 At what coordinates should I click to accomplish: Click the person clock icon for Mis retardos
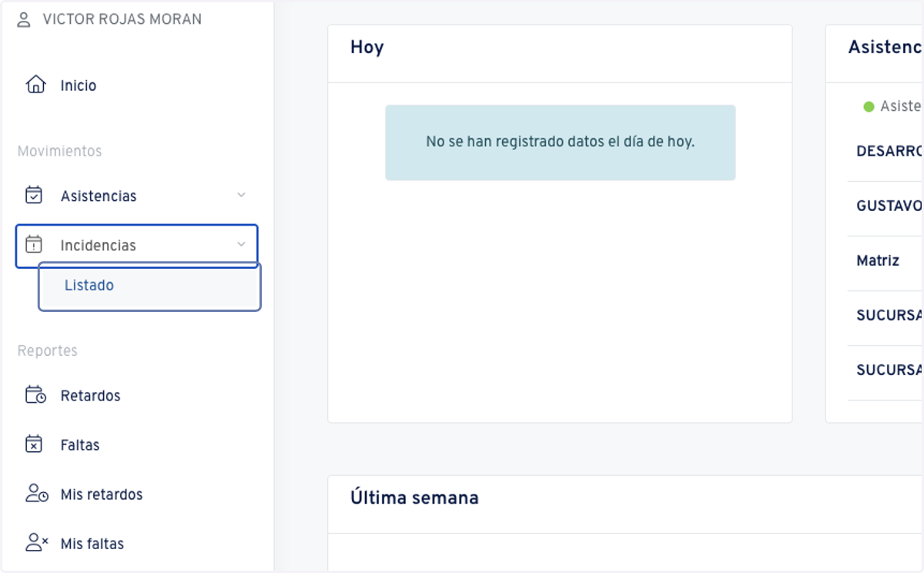36,494
